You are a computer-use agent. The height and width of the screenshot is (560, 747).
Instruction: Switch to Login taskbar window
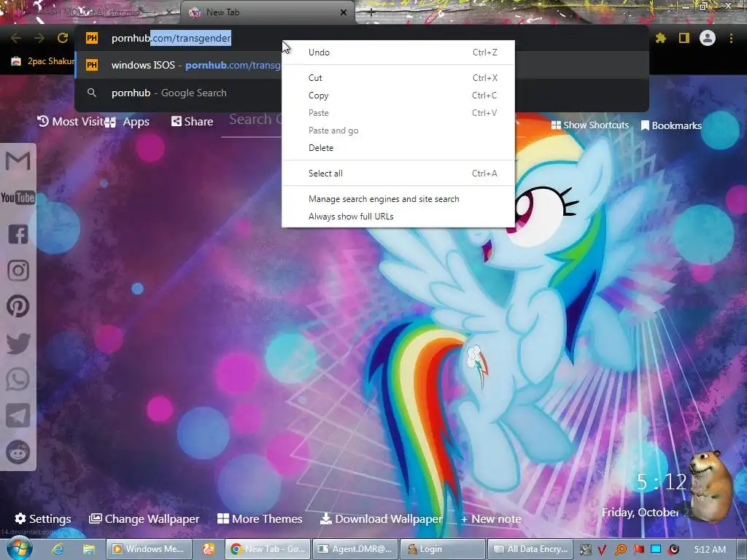pyautogui.click(x=443, y=549)
